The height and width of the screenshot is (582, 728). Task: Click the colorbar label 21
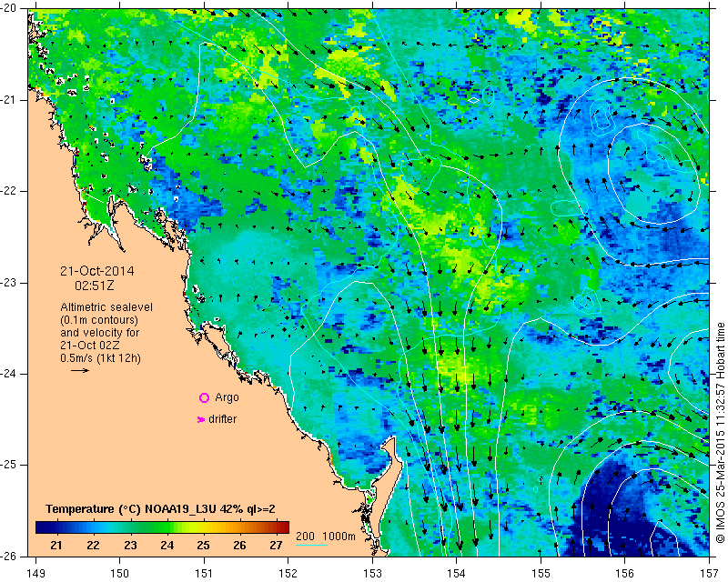pyautogui.click(x=56, y=545)
